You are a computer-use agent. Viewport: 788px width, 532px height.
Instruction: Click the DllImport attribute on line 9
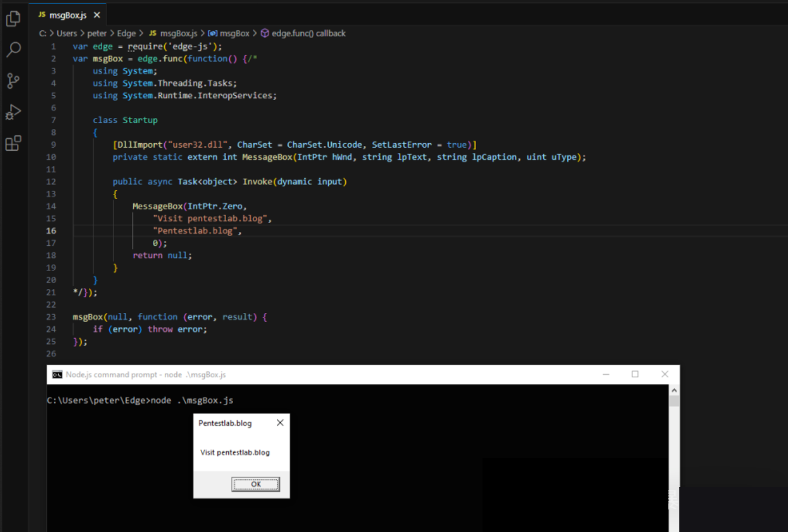(x=294, y=145)
